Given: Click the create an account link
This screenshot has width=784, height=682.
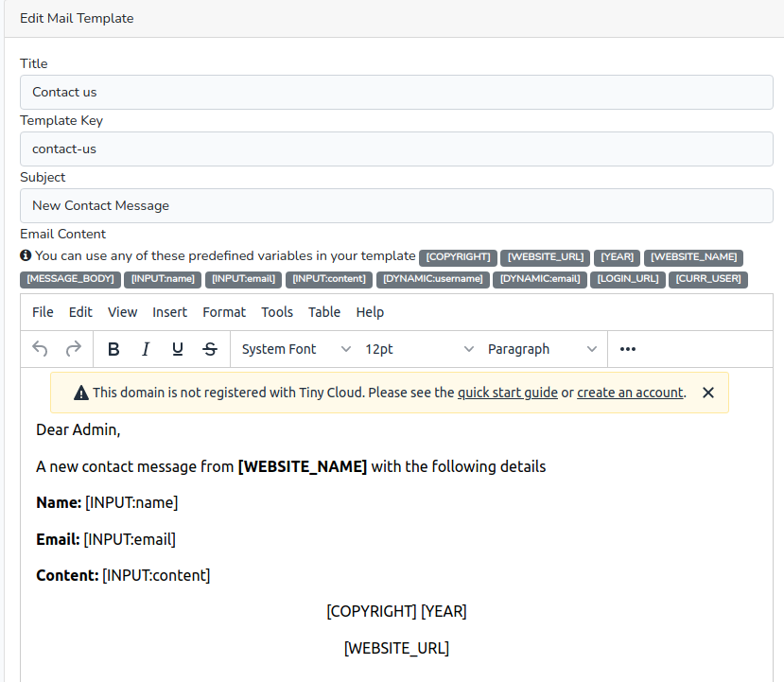Looking at the screenshot, I should point(631,392).
